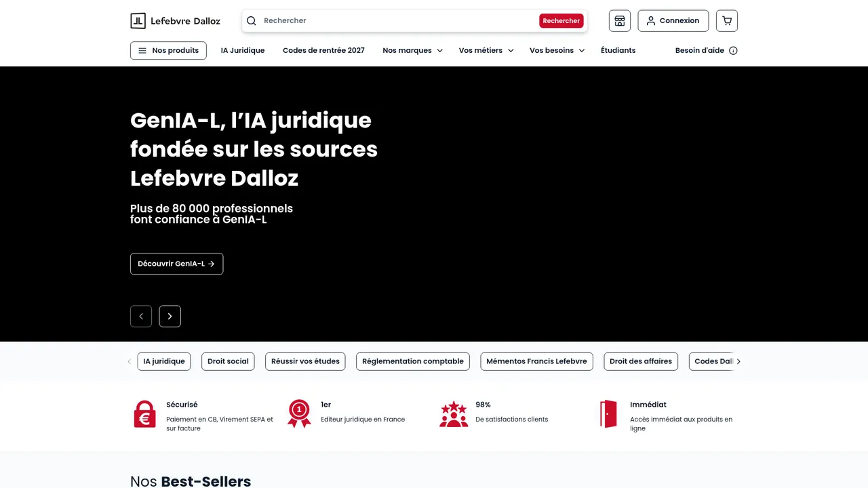Open IA Juridique navigation item

[x=243, y=51]
